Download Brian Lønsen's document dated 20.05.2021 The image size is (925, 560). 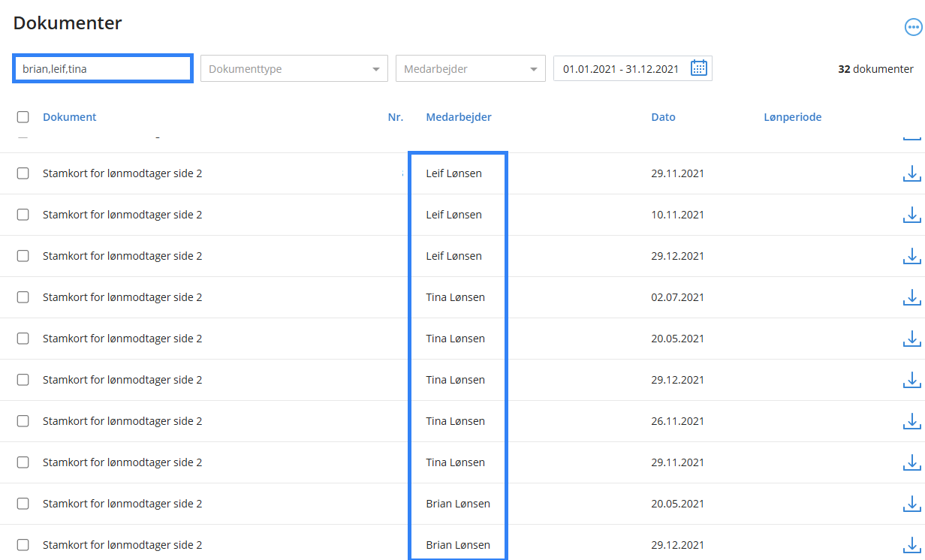911,504
